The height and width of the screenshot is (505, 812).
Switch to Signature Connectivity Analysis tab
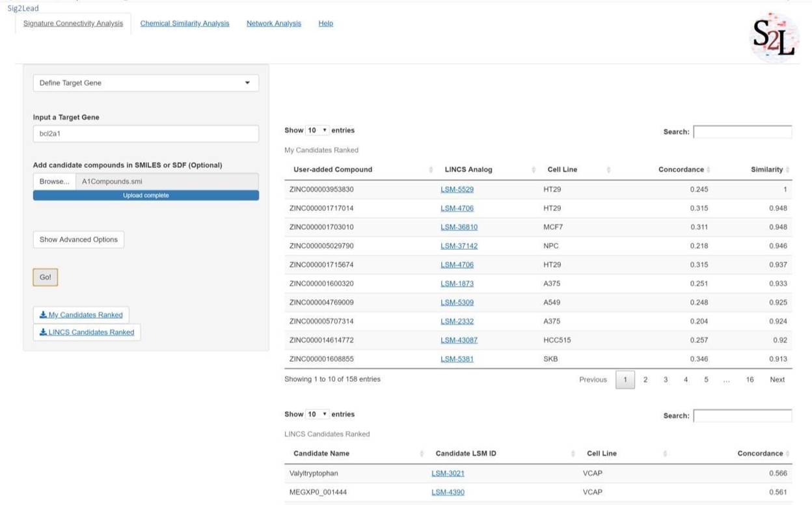point(73,23)
